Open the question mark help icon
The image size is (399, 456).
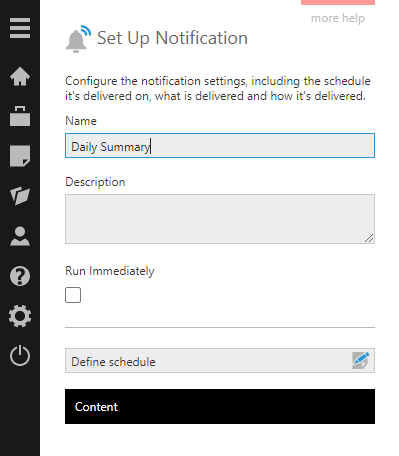point(20,276)
